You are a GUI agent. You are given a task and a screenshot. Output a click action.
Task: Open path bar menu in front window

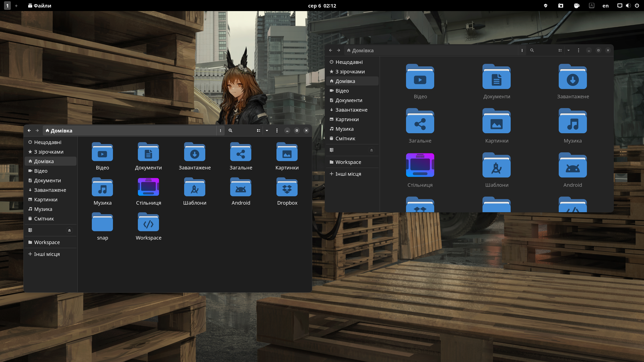click(220, 130)
